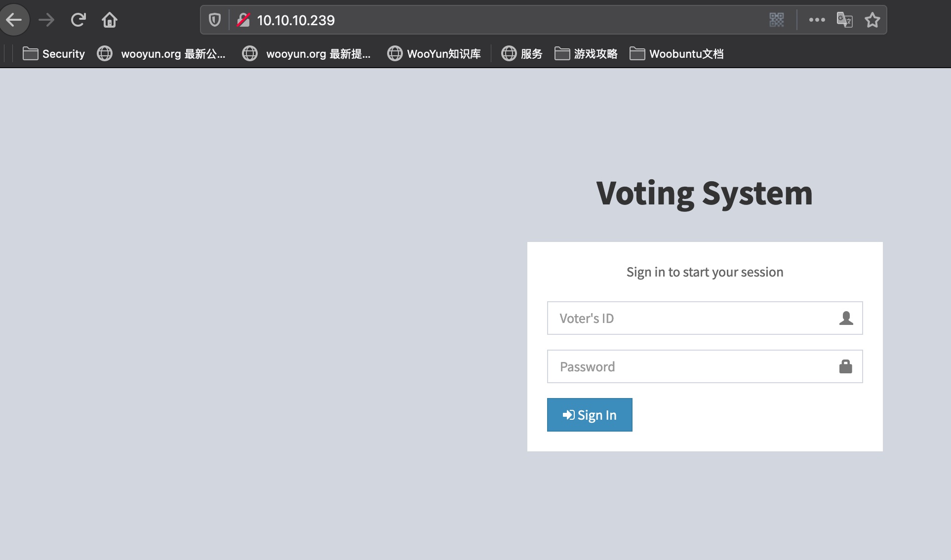Open the Security bookmarks folder
The image size is (951, 560).
pos(54,54)
